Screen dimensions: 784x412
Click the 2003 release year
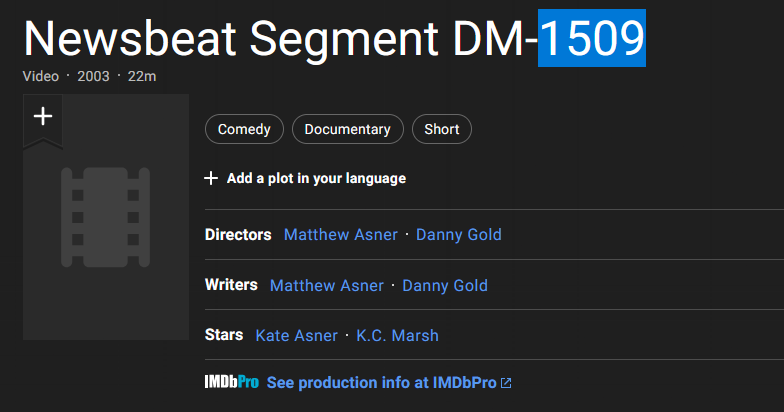coord(93,76)
